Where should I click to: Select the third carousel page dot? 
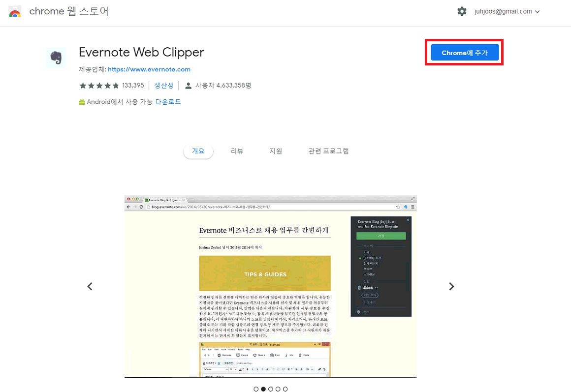[x=271, y=389]
